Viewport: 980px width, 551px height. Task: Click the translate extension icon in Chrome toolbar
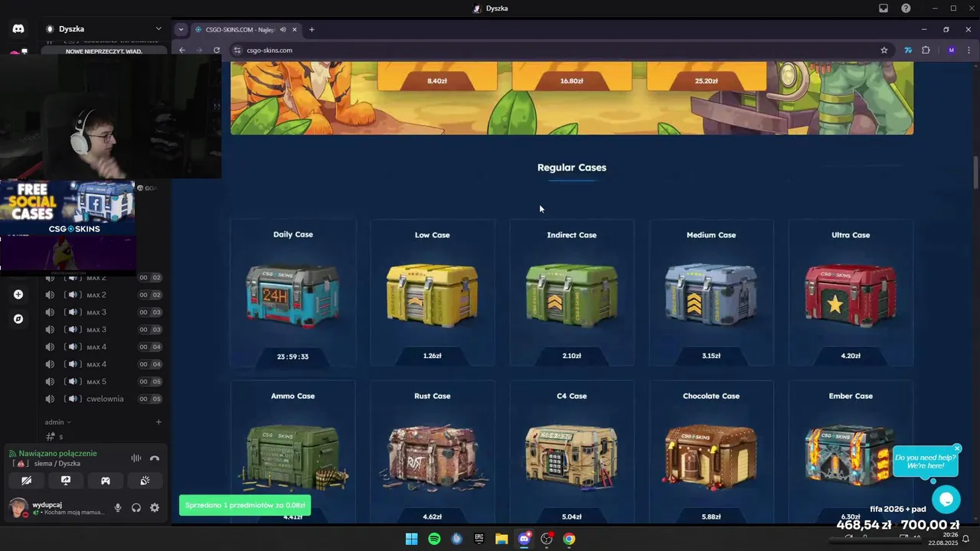908,50
